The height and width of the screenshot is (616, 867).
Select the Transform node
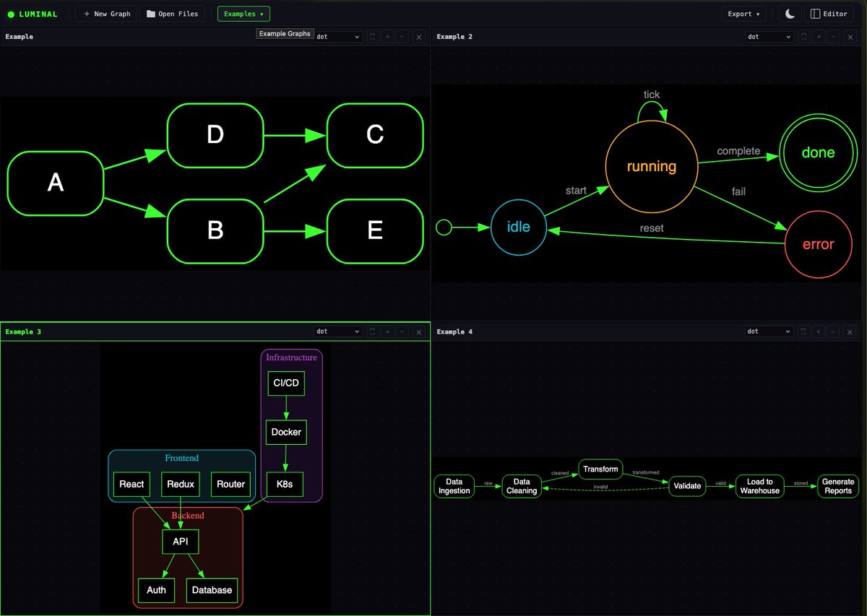pos(600,469)
